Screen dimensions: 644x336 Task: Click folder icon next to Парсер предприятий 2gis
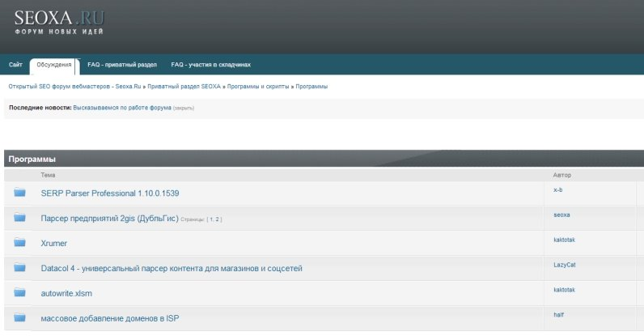[x=20, y=218]
